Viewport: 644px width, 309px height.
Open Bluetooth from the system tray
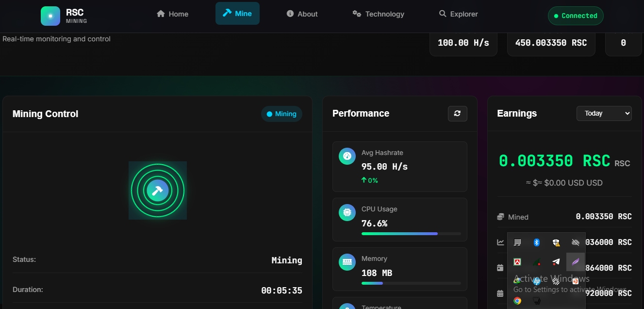[537, 242]
